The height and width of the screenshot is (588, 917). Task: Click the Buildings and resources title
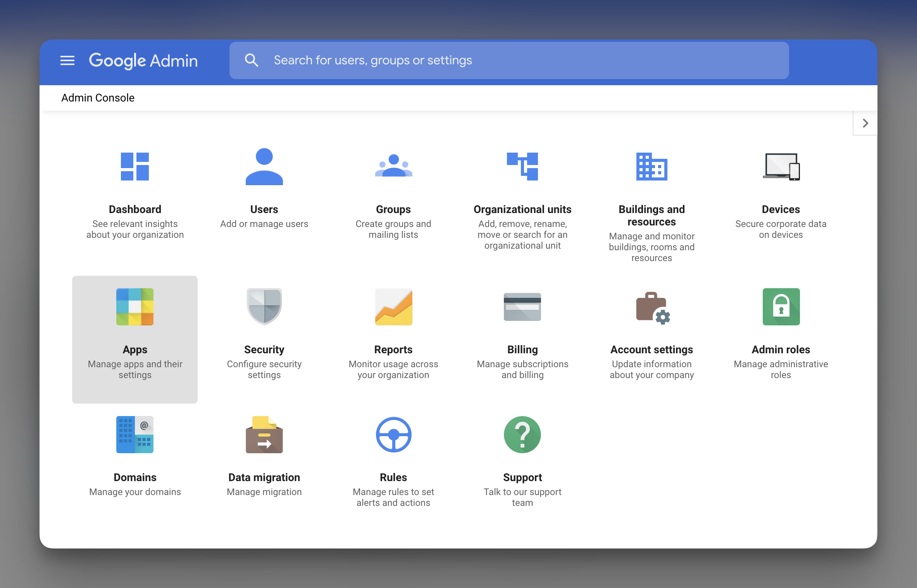[652, 216]
